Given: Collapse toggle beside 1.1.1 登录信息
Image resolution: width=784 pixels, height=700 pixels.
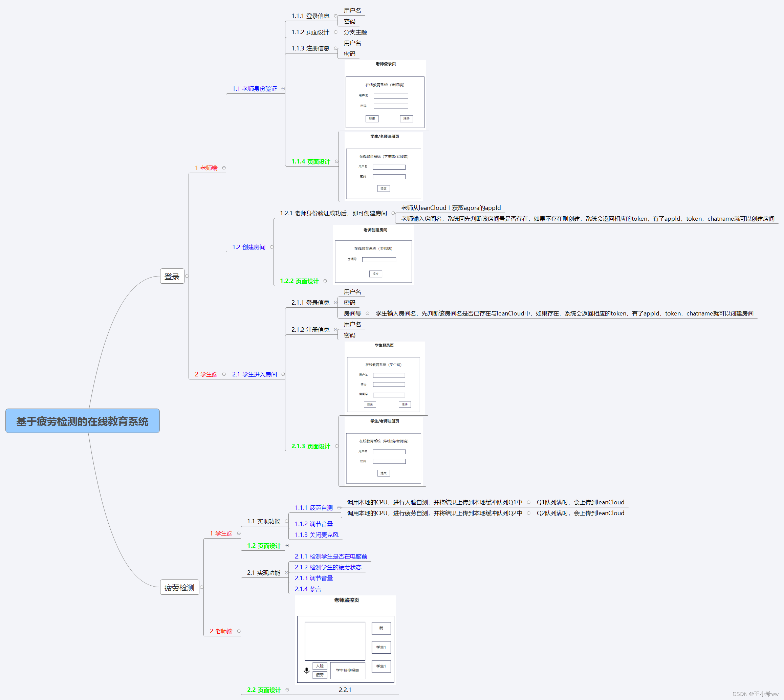Looking at the screenshot, I should 335,16.
